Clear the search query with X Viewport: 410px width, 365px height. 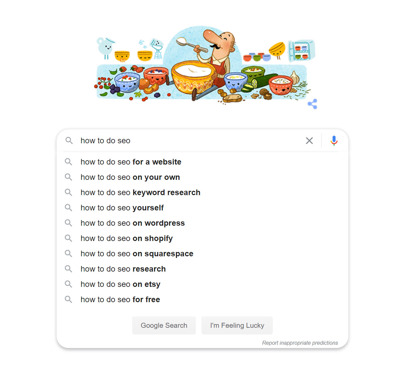309,141
